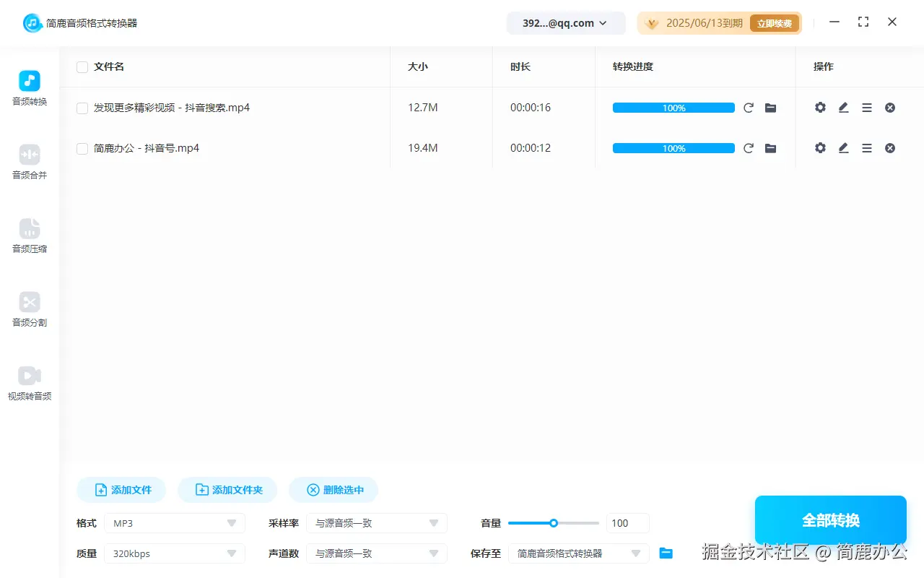Click the 00:00:12 duration cell
The height and width of the screenshot is (578, 924).
(531, 148)
